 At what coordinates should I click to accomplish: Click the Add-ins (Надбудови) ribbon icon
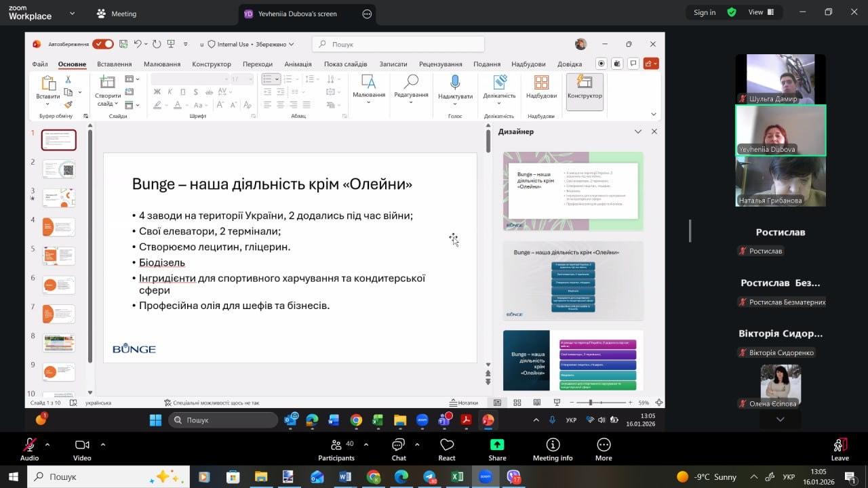tap(541, 83)
